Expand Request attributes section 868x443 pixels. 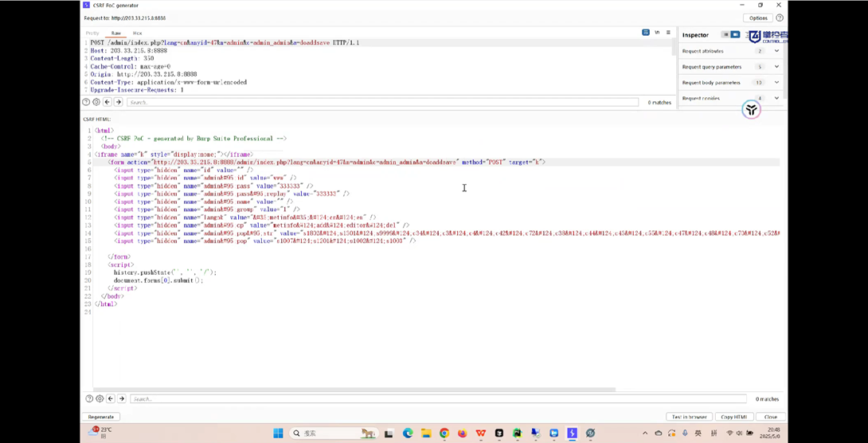[776, 51]
